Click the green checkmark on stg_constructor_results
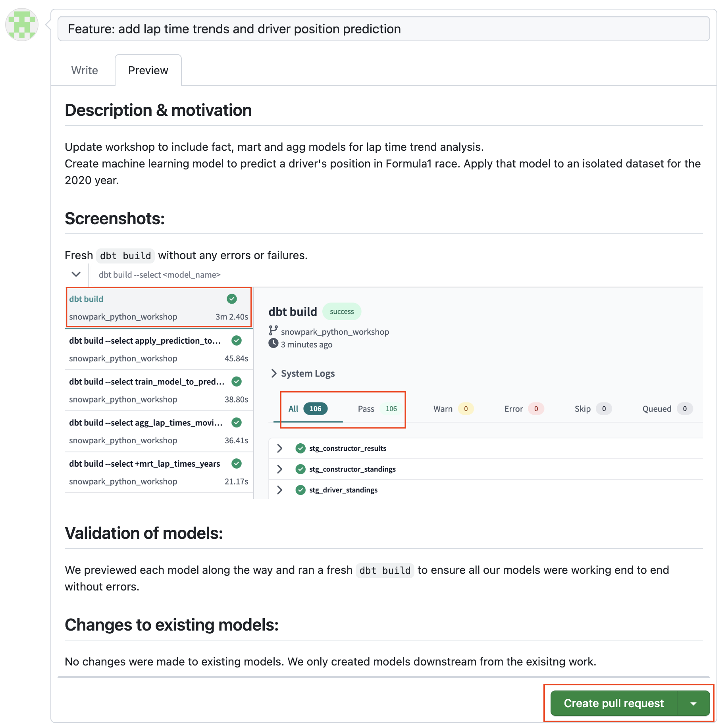Viewport: 728px width, 727px height. 300,448
